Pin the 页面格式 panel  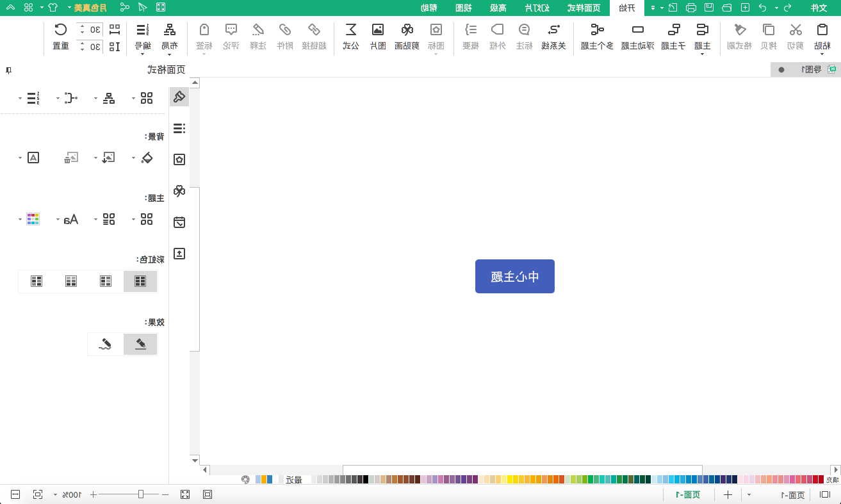pyautogui.click(x=8, y=70)
